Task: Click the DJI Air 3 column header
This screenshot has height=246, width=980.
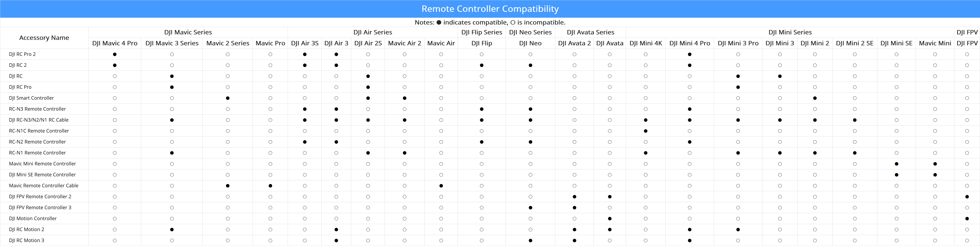Action: [336, 43]
